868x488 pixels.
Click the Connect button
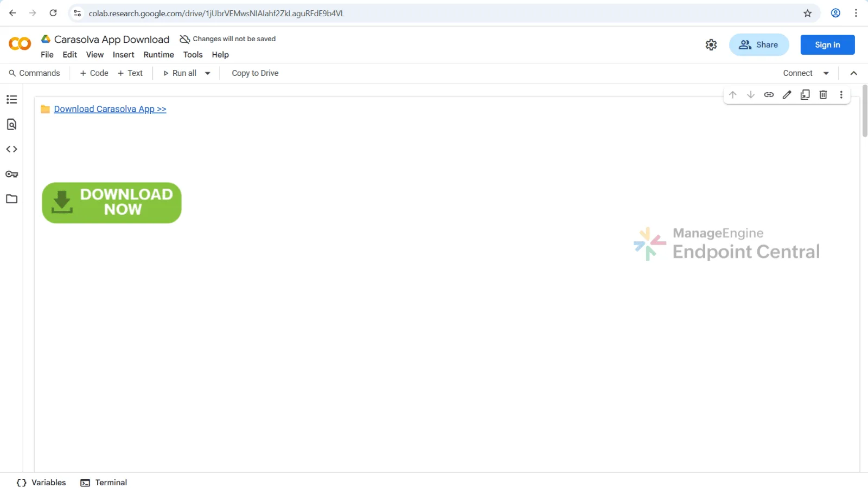(x=798, y=73)
